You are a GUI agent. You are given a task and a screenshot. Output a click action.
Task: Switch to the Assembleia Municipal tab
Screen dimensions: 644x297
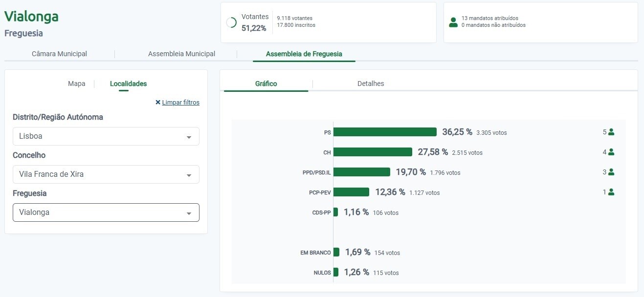coord(181,54)
